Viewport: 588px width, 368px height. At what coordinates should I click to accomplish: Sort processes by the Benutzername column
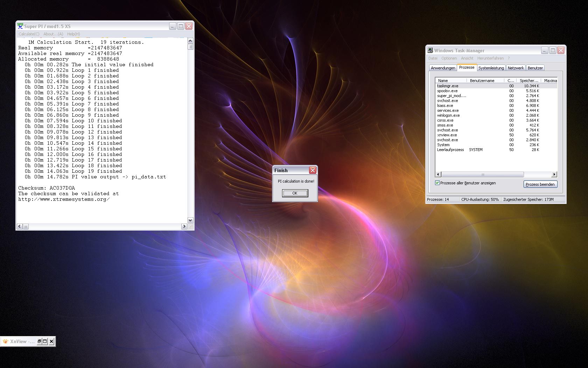click(x=485, y=81)
